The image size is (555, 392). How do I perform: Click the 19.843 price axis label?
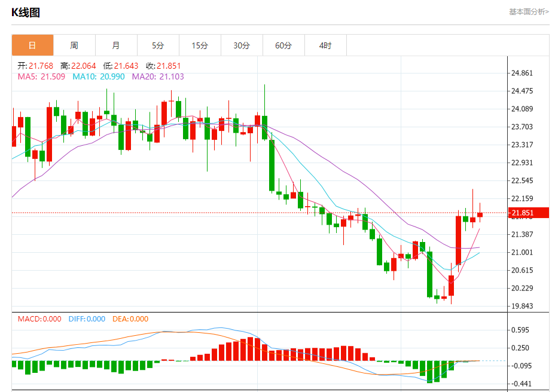tap(522, 306)
